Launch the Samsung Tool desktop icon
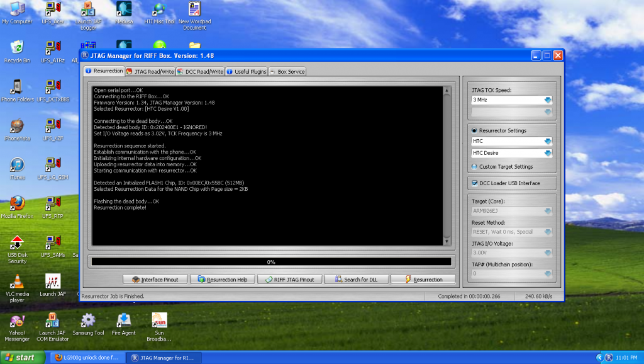 88,324
